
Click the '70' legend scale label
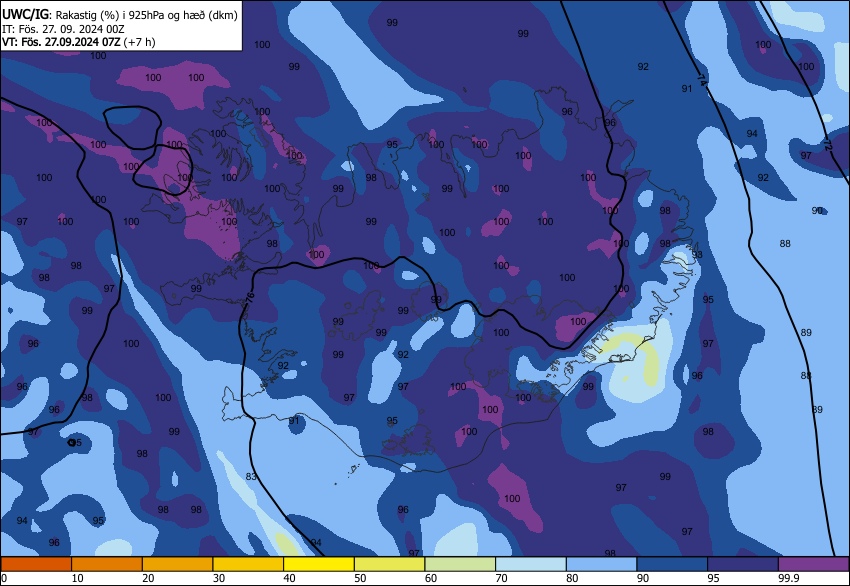501,578
